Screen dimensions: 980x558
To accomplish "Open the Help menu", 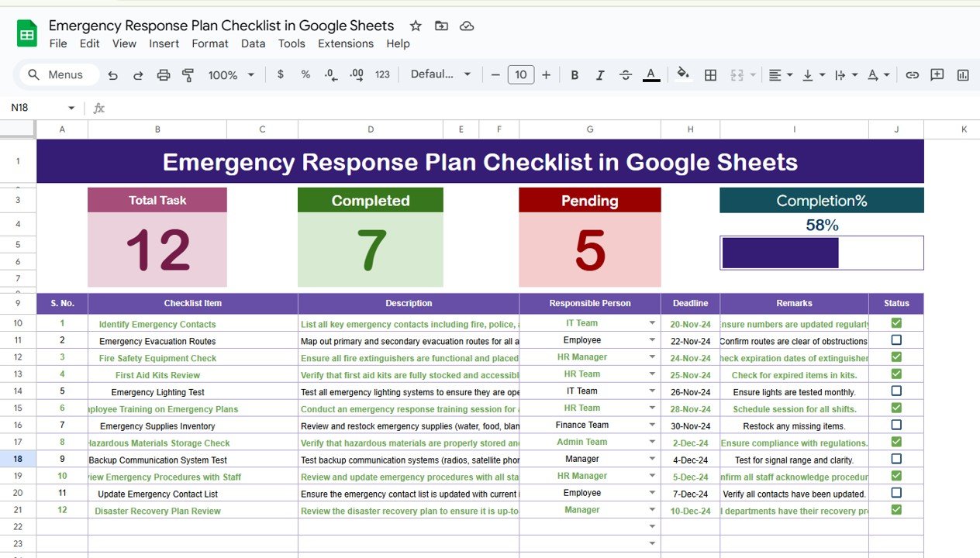I will pyautogui.click(x=398, y=43).
